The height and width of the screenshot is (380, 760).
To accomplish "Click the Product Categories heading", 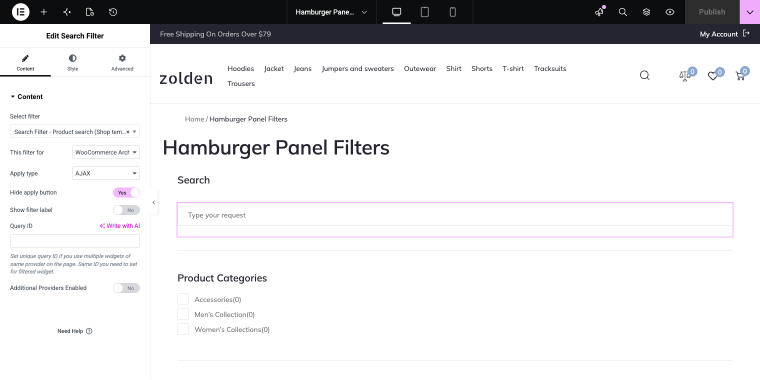I will [x=222, y=278].
